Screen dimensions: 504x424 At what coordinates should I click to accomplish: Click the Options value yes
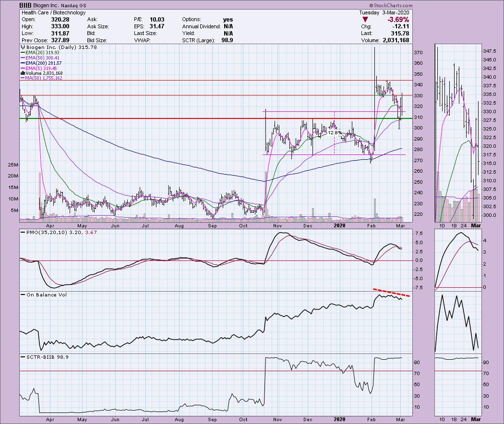click(x=228, y=20)
